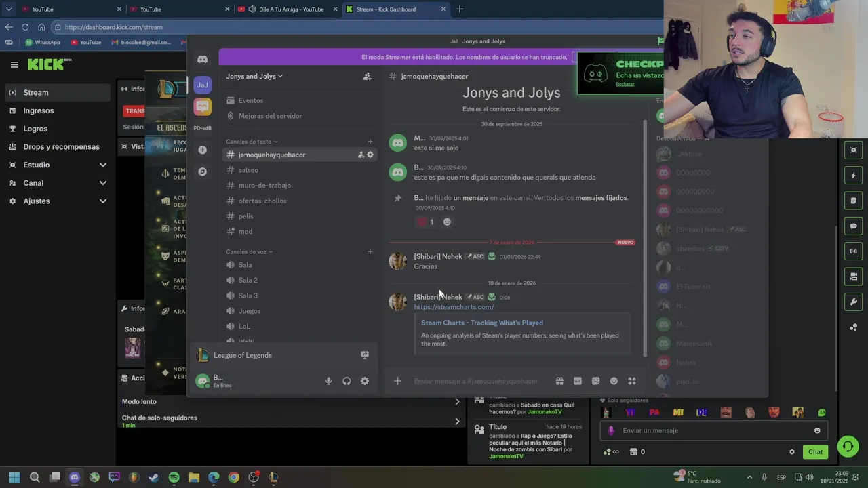Open Discord direct messages home icon

202,60
